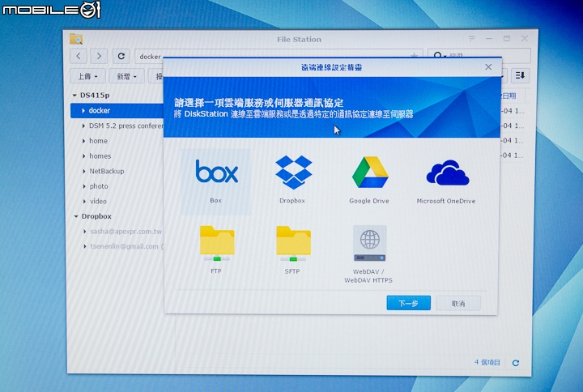Open the 上傳 upload dropdown
Screen dimensions: 583x392
point(87,76)
